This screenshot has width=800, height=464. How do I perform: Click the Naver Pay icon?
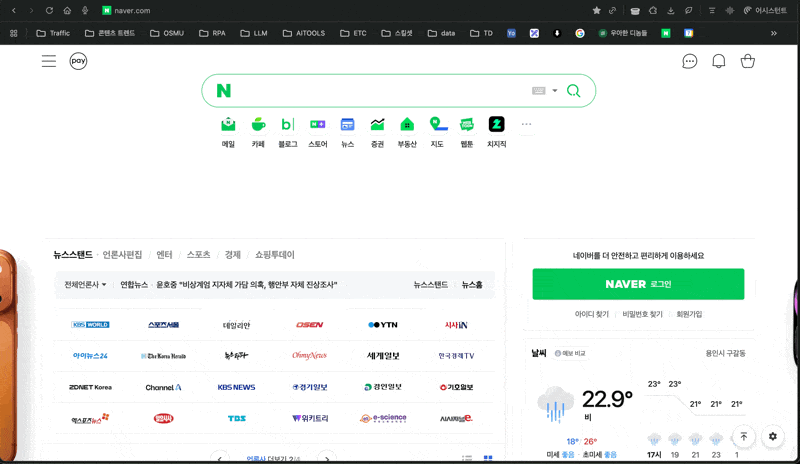coord(78,61)
